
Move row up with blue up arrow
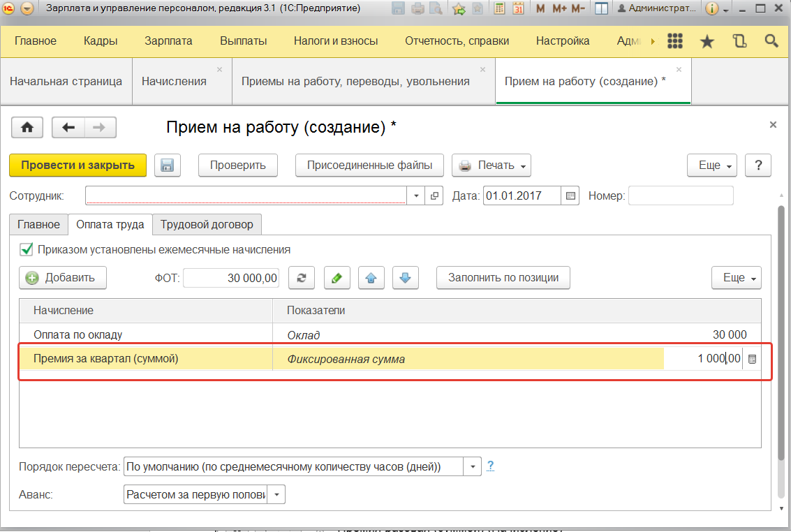(x=371, y=278)
